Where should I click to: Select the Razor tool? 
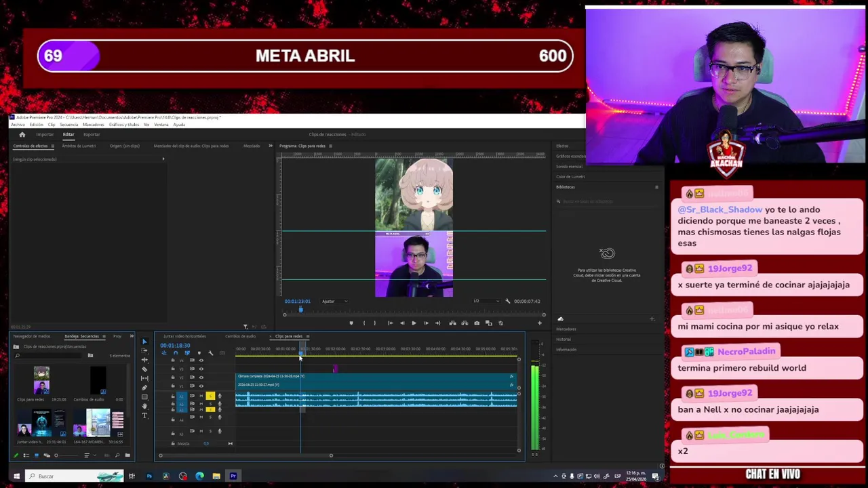point(144,369)
